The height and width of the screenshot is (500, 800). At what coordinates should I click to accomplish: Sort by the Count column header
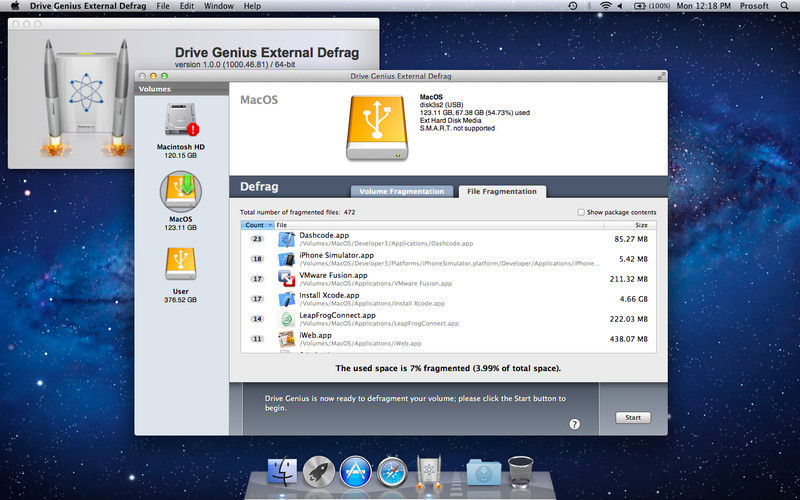coord(258,225)
